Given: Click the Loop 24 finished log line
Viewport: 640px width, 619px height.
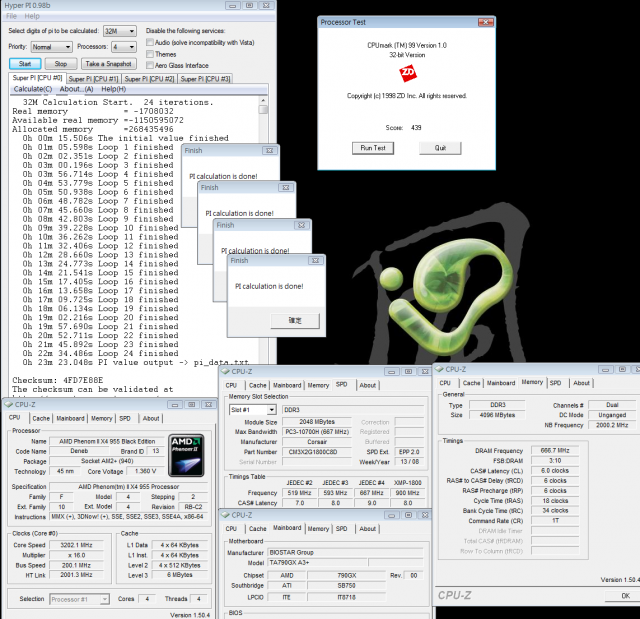Looking at the screenshot, I should (x=100, y=353).
